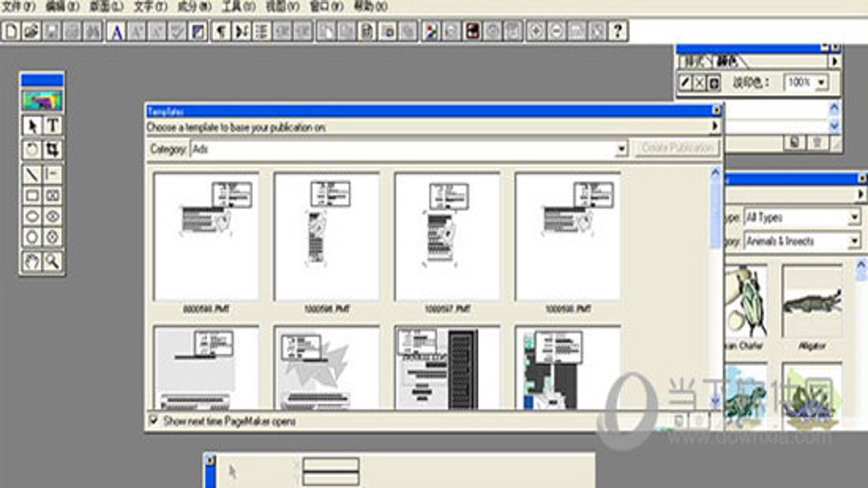Click the Paragraph Specs pilcrow icon
Viewport: 868px width, 488px height.
tap(221, 31)
